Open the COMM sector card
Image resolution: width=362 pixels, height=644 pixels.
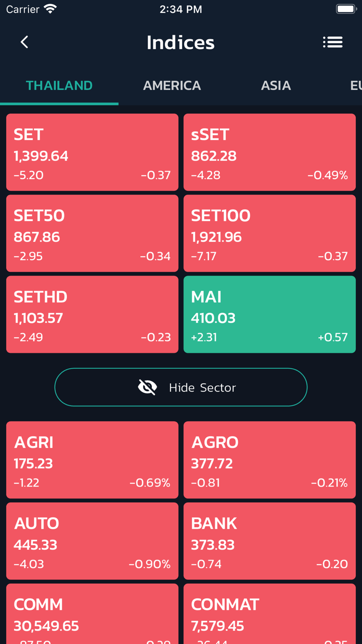coord(92,614)
